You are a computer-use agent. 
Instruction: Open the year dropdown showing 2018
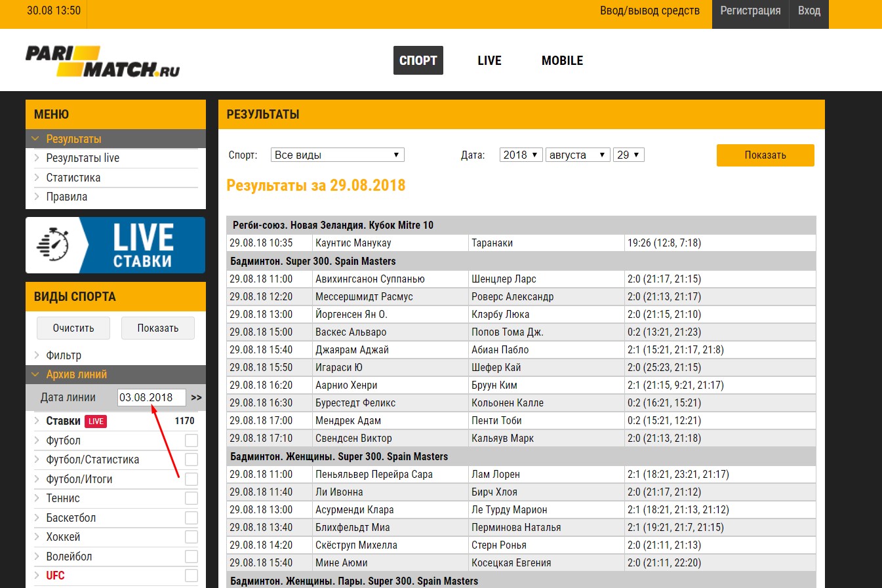[x=521, y=155]
